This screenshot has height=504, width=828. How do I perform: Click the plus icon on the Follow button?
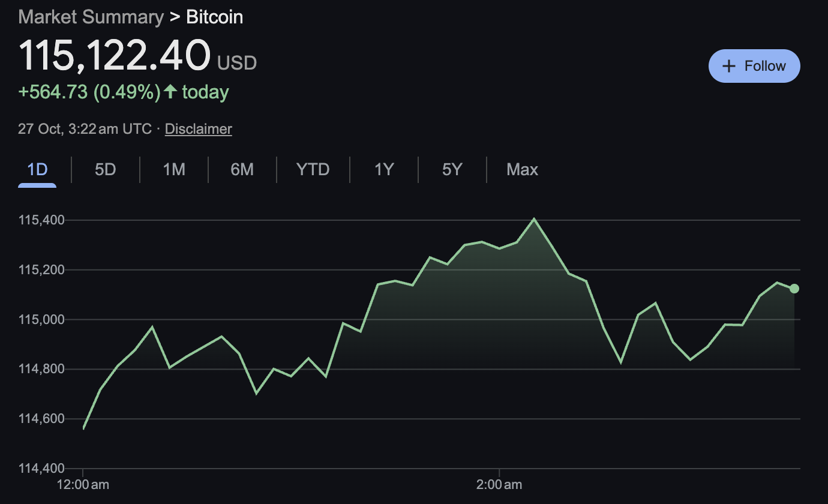coord(729,66)
